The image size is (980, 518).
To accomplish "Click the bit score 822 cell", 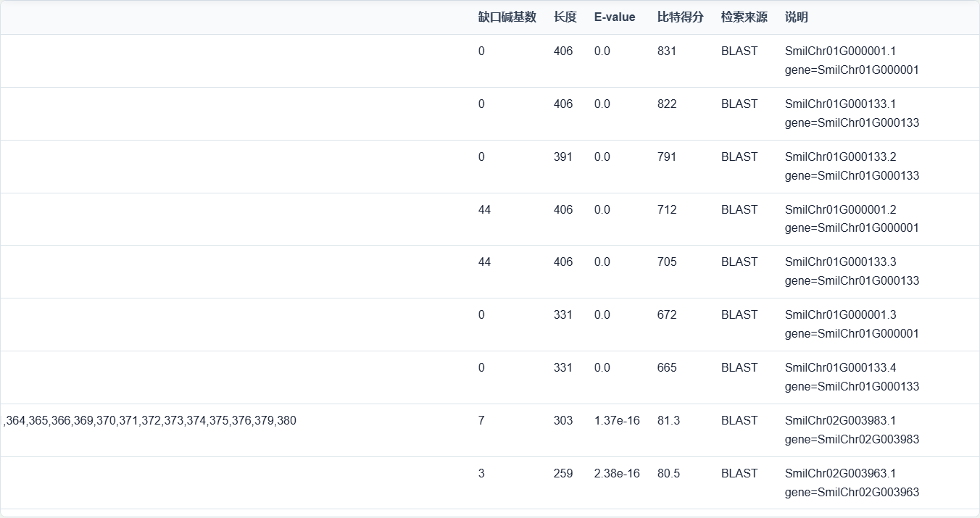I will point(667,104).
